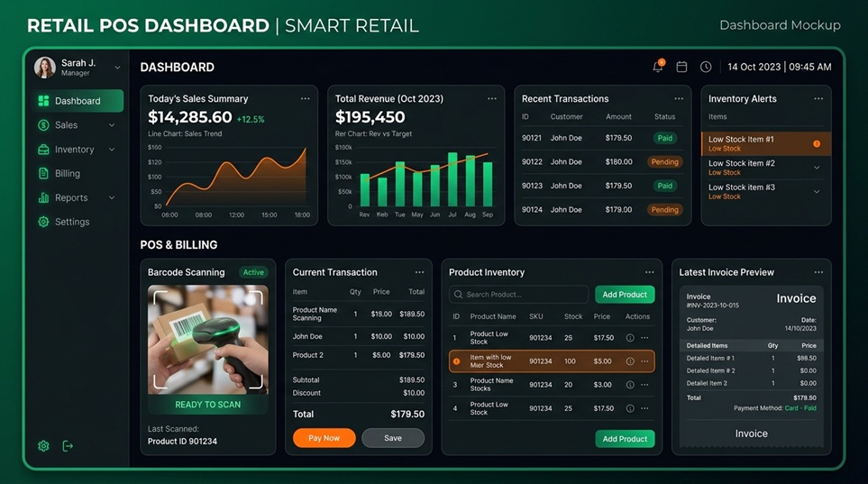Click Paid status for transaction 90121
The image size is (868, 484).
click(665, 138)
